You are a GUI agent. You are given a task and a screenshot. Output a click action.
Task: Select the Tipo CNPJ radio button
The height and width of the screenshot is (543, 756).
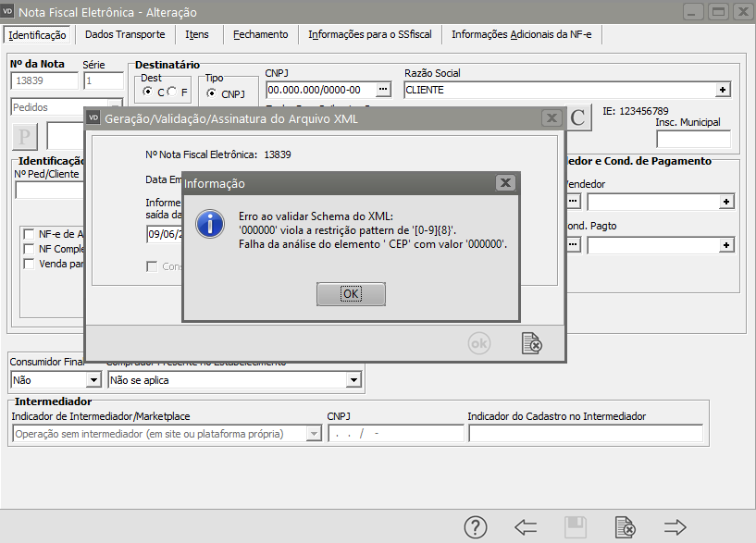coord(212,93)
